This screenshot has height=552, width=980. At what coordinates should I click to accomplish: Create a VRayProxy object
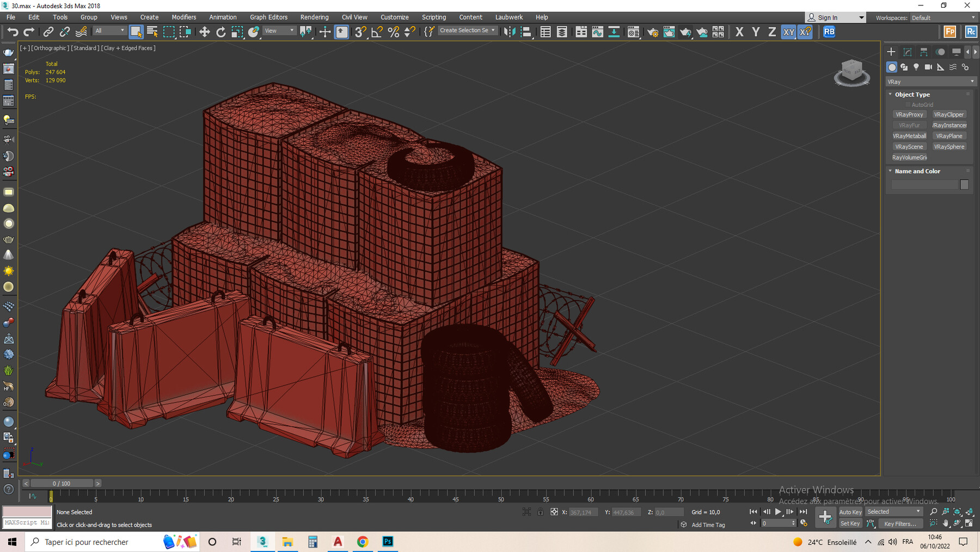tap(909, 114)
